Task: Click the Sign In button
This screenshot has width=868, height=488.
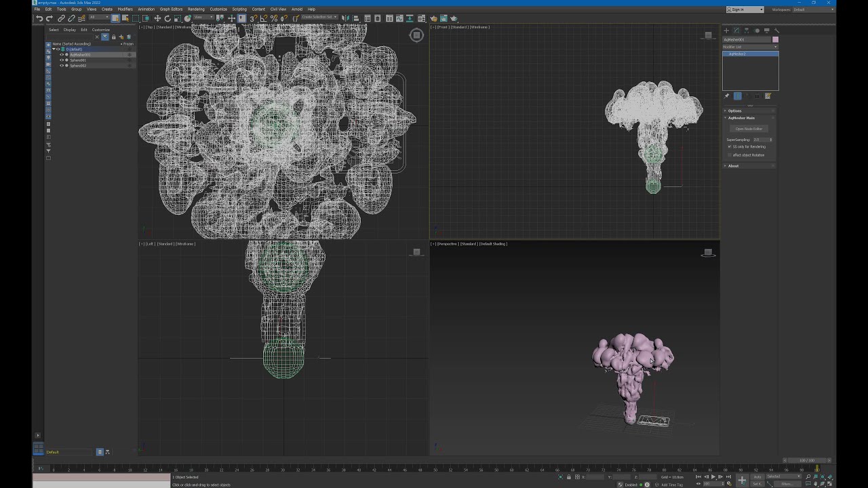Action: tap(745, 9)
